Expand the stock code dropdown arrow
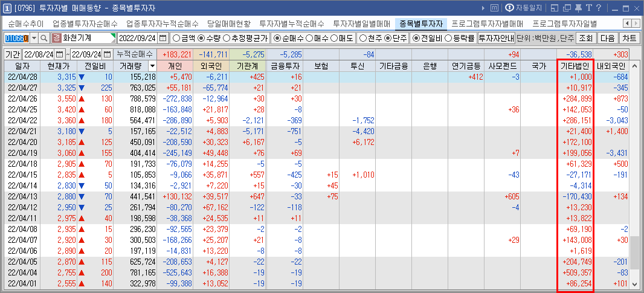 click(34, 38)
